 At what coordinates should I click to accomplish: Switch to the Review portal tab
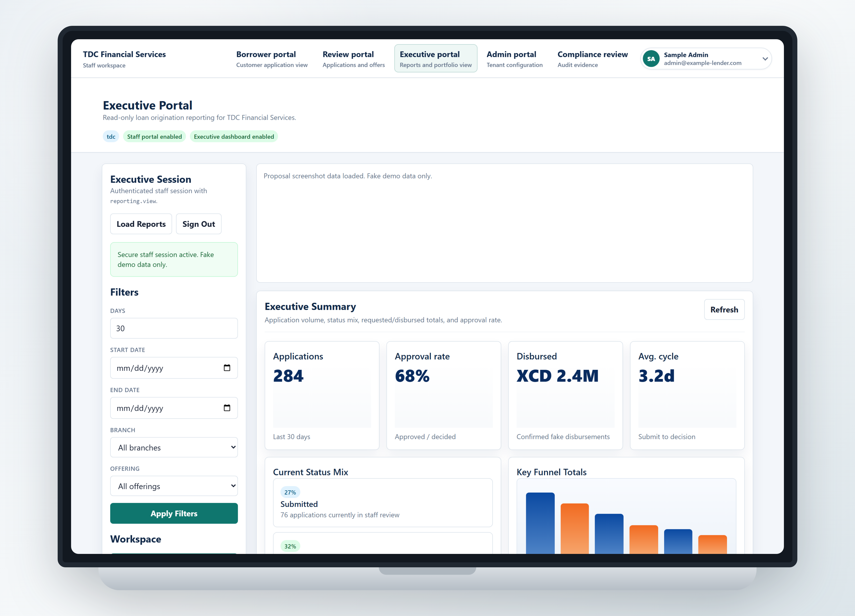point(354,59)
